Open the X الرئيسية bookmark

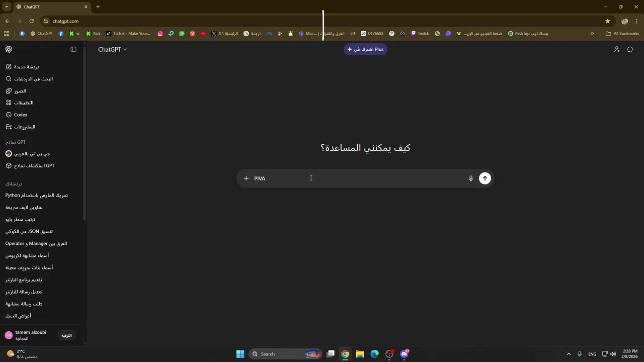[x=225, y=34]
